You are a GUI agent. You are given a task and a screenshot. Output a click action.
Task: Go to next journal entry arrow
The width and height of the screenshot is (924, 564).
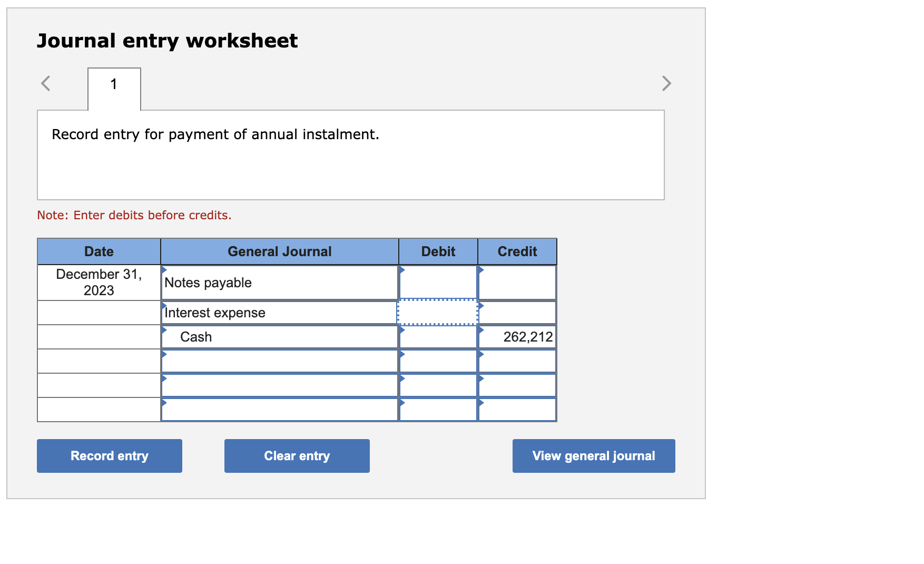tap(666, 83)
